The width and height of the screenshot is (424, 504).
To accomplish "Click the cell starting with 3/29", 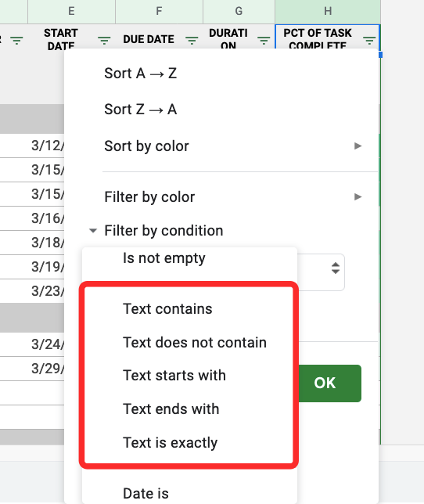I will point(47,369).
